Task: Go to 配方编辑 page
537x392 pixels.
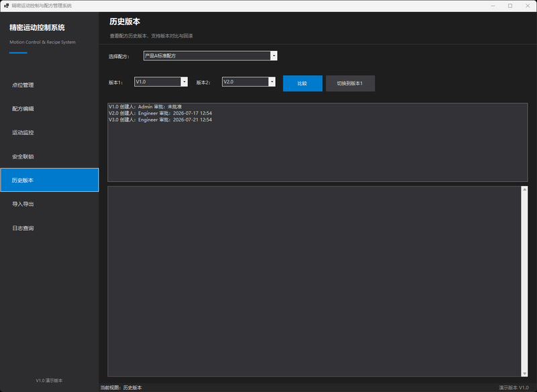Action: [50, 109]
